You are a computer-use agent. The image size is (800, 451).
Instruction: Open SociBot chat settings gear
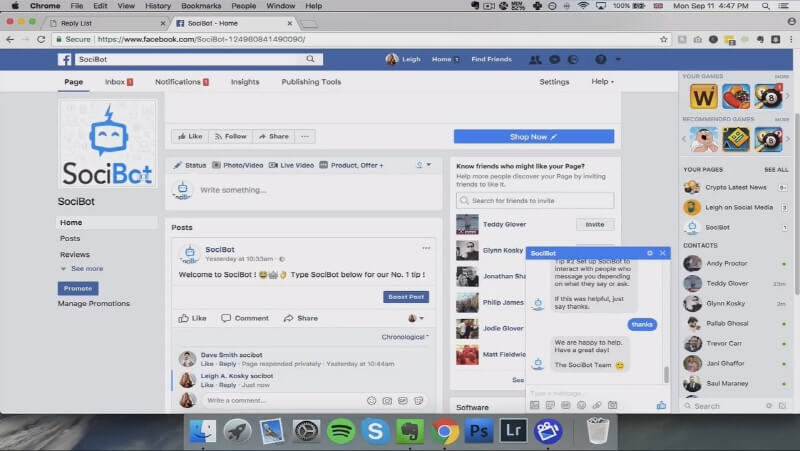[649, 253]
